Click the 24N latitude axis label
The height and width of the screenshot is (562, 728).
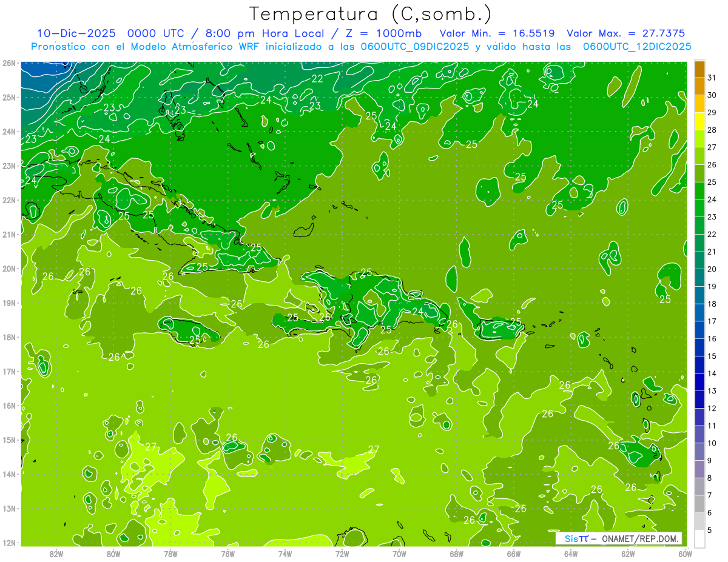click(x=8, y=132)
